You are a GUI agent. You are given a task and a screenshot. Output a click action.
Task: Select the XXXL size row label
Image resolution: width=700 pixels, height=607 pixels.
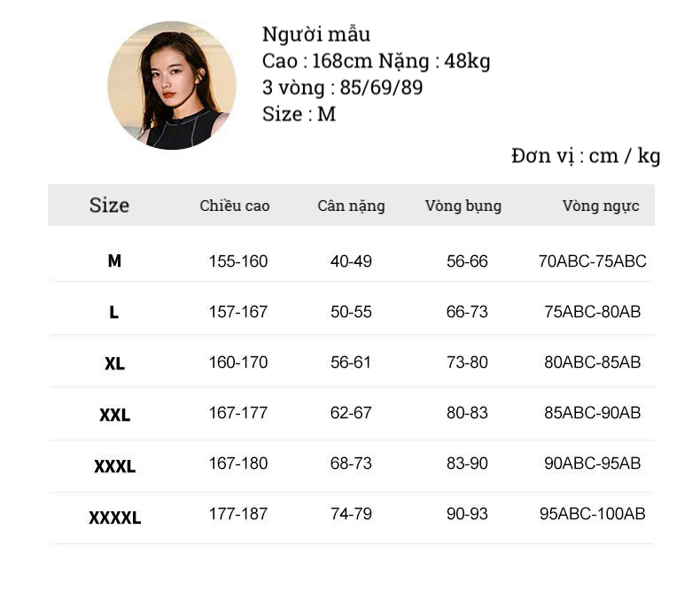114,466
